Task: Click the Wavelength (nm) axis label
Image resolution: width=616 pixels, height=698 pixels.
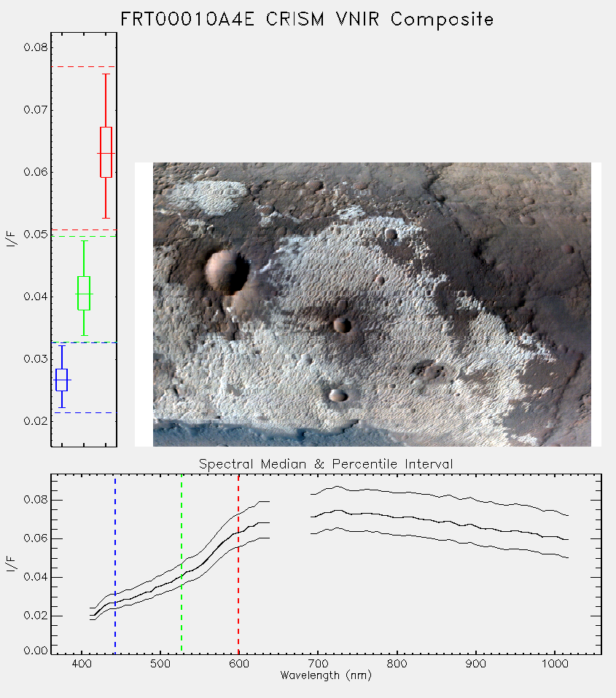Action: coord(326,675)
